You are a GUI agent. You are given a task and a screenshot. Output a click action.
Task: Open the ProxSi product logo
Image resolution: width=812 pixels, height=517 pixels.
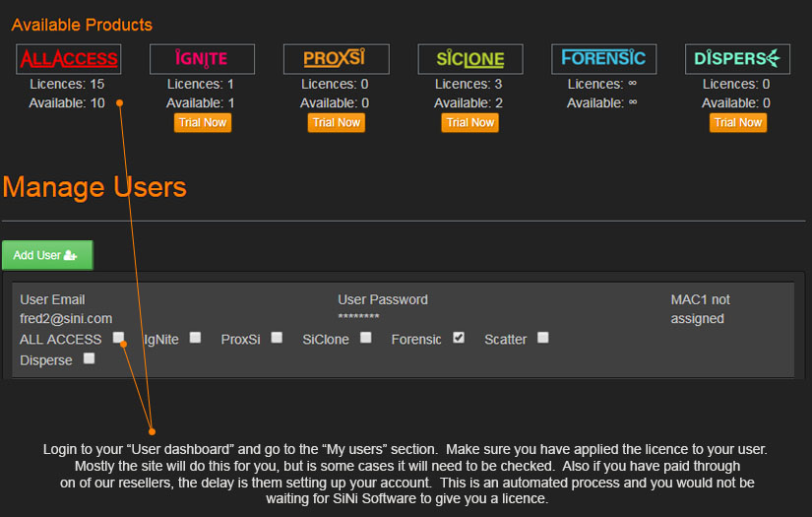336,59
